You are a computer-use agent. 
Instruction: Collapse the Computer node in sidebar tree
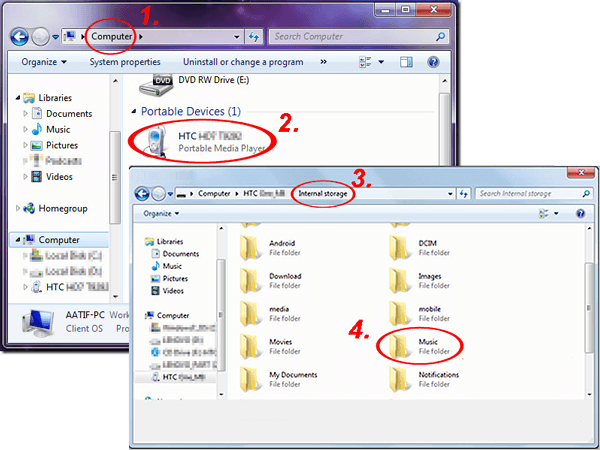click(18, 240)
